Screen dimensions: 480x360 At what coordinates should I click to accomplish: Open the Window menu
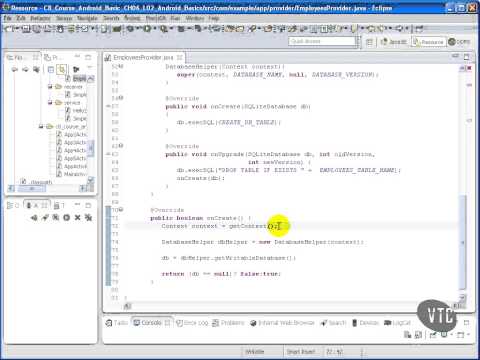pyautogui.click(x=195, y=18)
